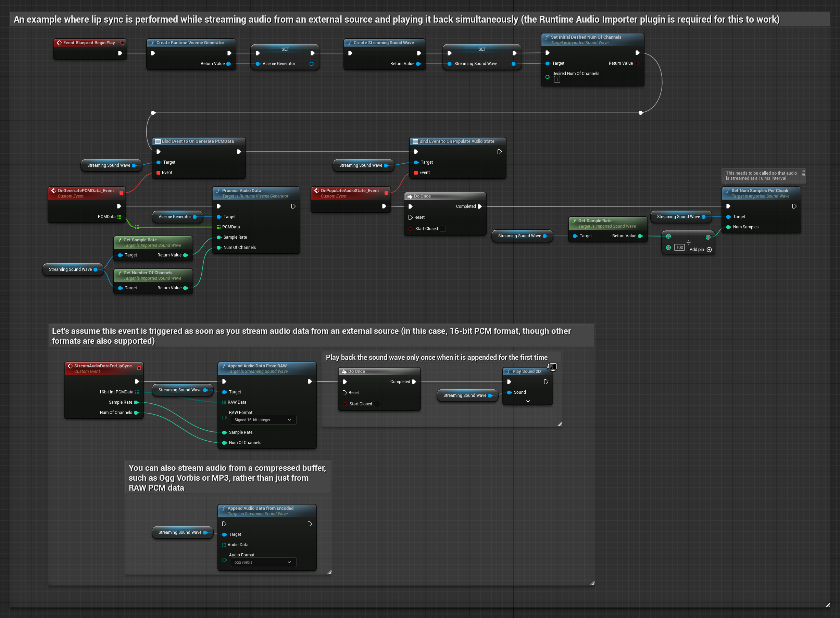This screenshot has width=840, height=618.
Task: Enable Start Closed on the playback Do Once node
Action: pyautogui.click(x=377, y=404)
